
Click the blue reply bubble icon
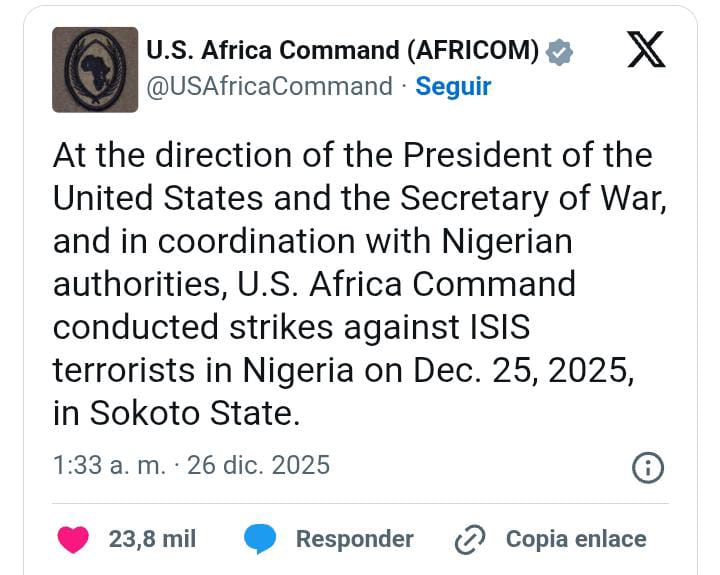point(260,540)
